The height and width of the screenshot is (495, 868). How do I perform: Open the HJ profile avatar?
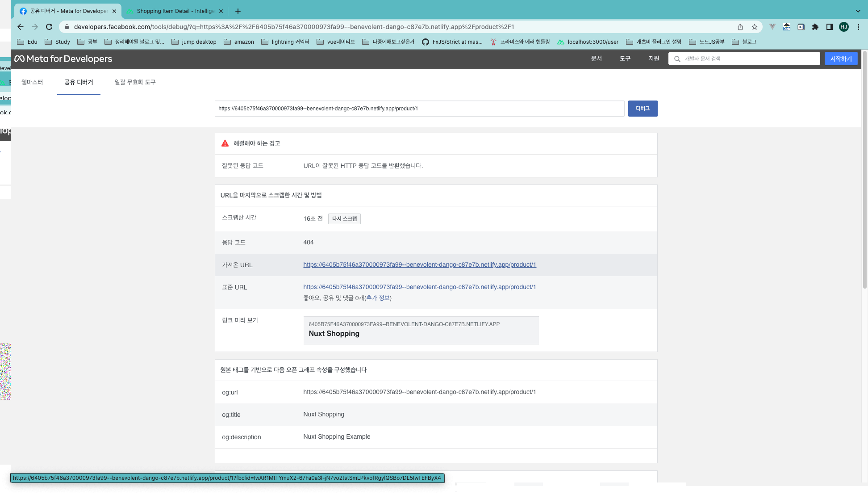[844, 27]
